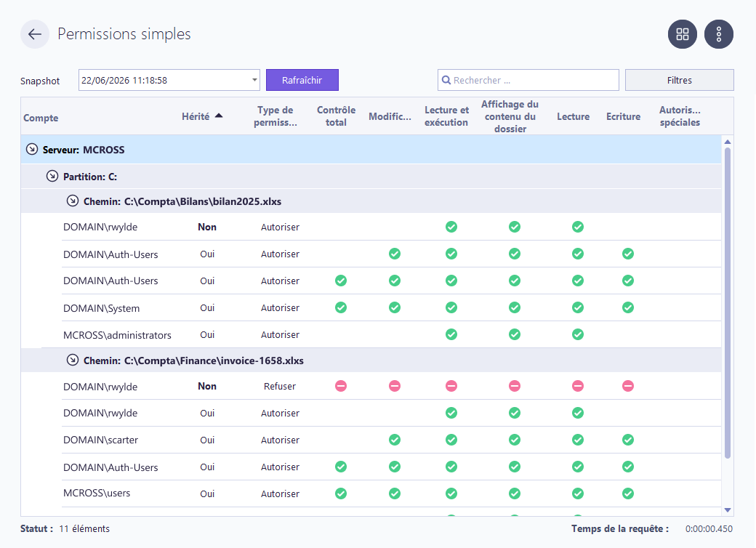756x548 pixels.
Task: Click the magnifier icon in the search field
Action: (x=446, y=80)
